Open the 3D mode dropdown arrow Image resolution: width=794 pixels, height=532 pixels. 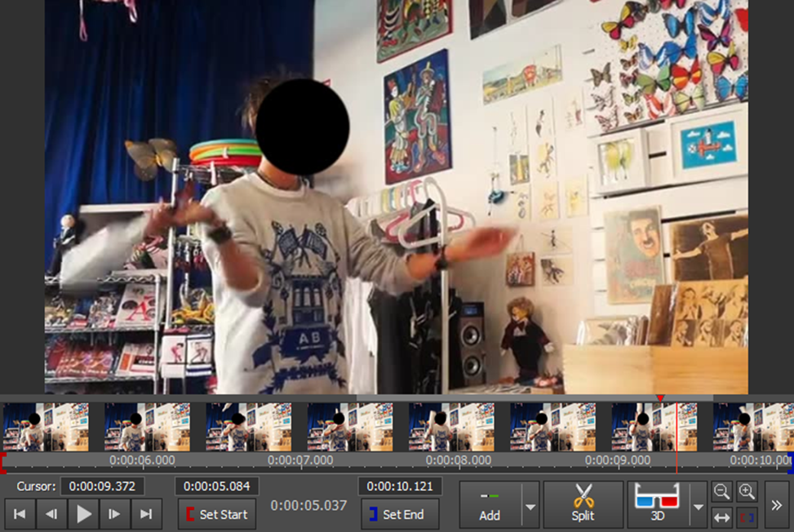pyautogui.click(x=698, y=508)
